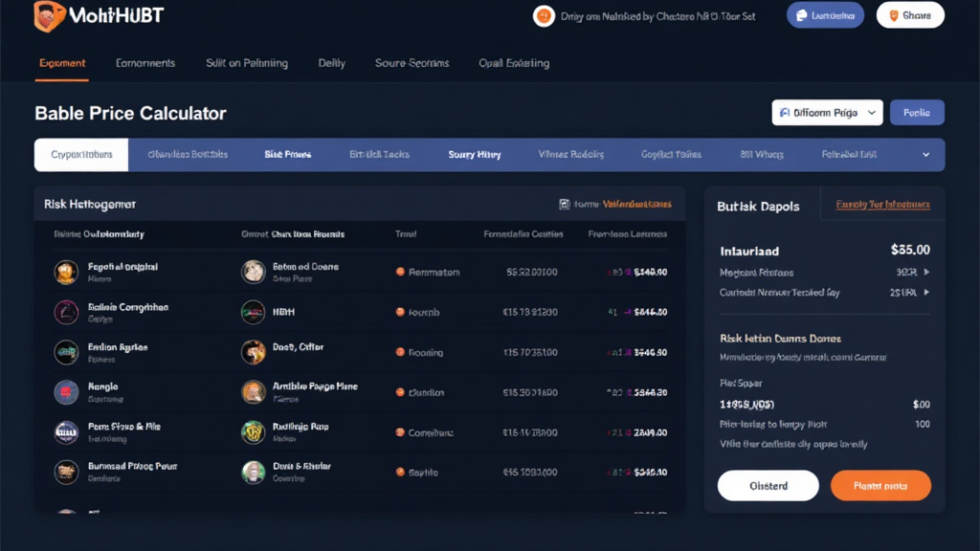Click the Fepoh el oroigial row avatar

click(66, 273)
